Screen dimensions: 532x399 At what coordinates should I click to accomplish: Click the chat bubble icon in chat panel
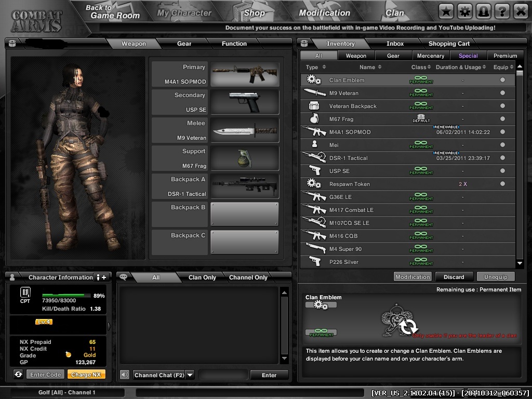click(124, 277)
